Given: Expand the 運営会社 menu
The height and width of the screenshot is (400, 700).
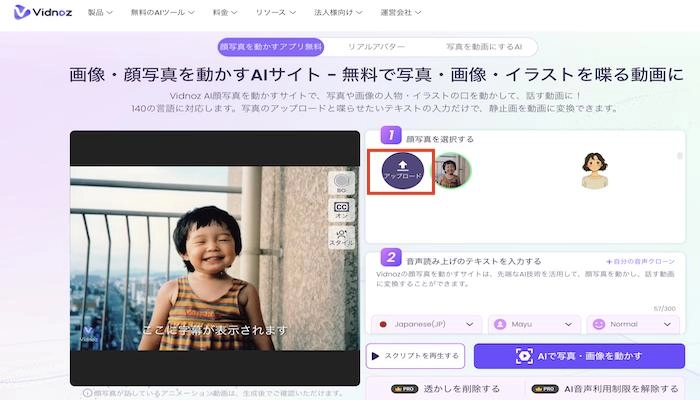Looking at the screenshot, I should pyautogui.click(x=400, y=12).
